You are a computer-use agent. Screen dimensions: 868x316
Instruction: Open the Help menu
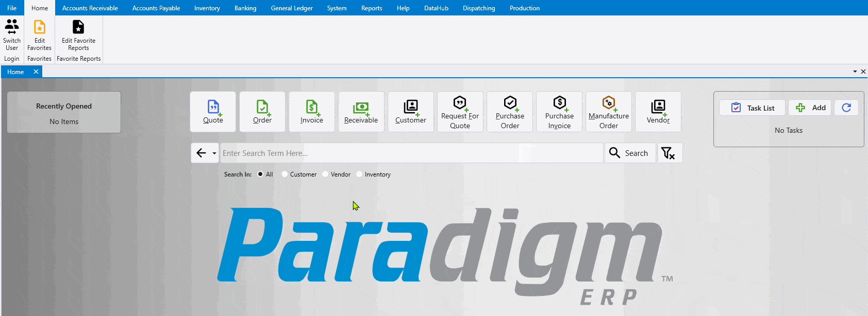403,8
